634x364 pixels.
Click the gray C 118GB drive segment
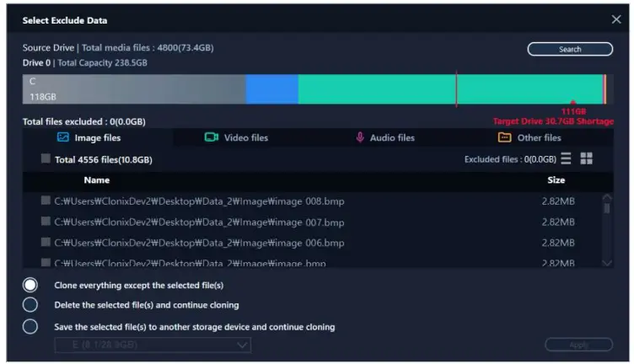134,88
